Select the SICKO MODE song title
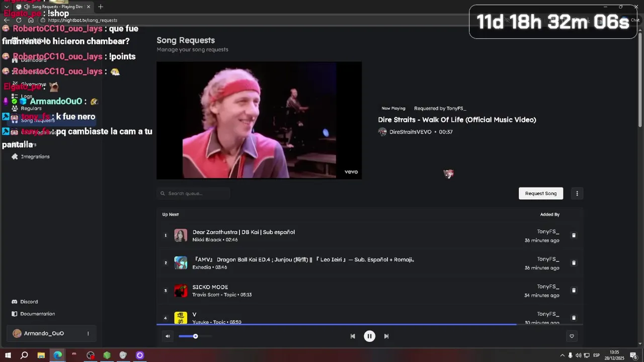This screenshot has height=362, width=644. point(210,287)
